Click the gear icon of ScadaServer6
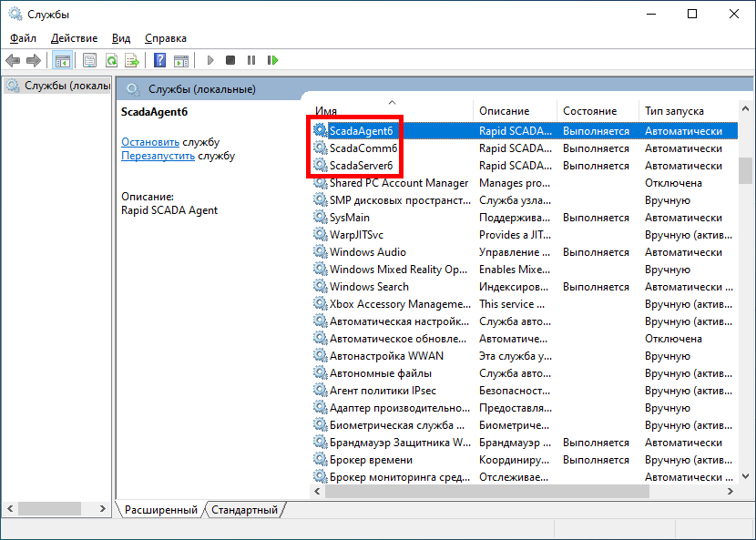 click(320, 165)
